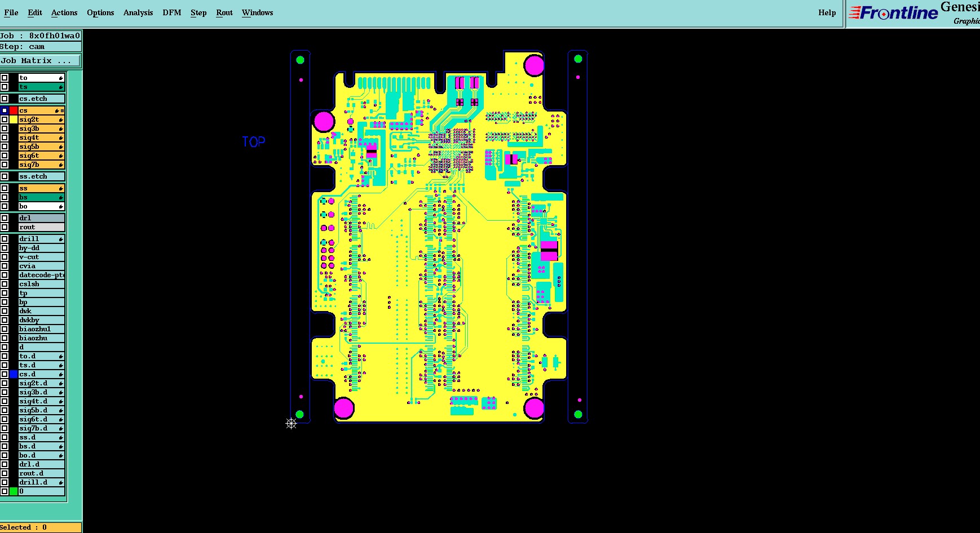980x533 pixels.
Task: Enable the checkbox for the sig2t layer
Action: (x=5, y=119)
